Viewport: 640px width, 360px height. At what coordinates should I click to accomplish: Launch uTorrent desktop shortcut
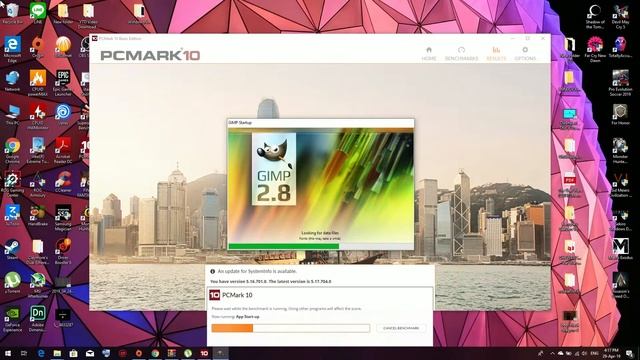click(12, 283)
